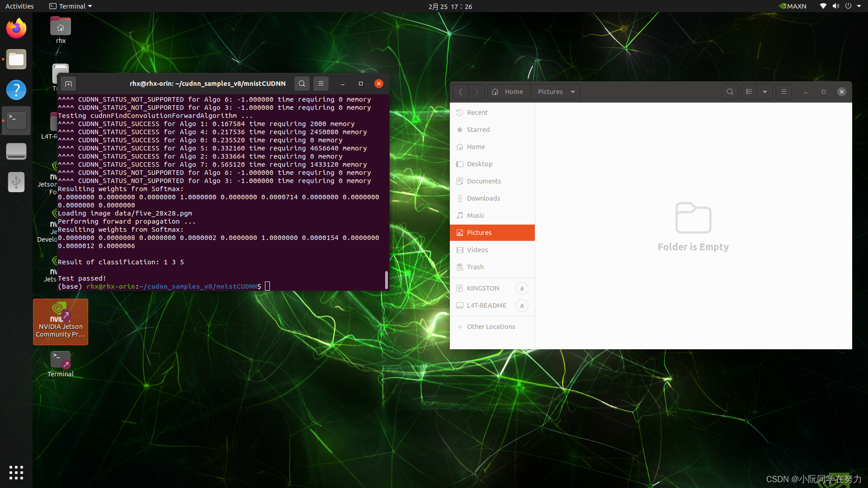The image size is (868, 488).
Task: Open Help from the dock
Action: [16, 90]
